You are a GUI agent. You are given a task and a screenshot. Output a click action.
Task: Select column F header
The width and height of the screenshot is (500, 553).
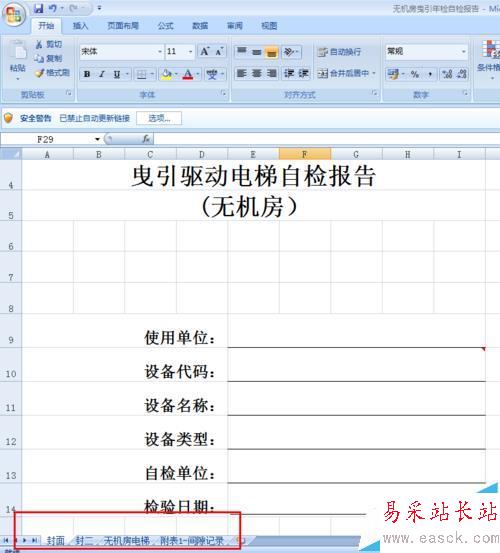305,154
